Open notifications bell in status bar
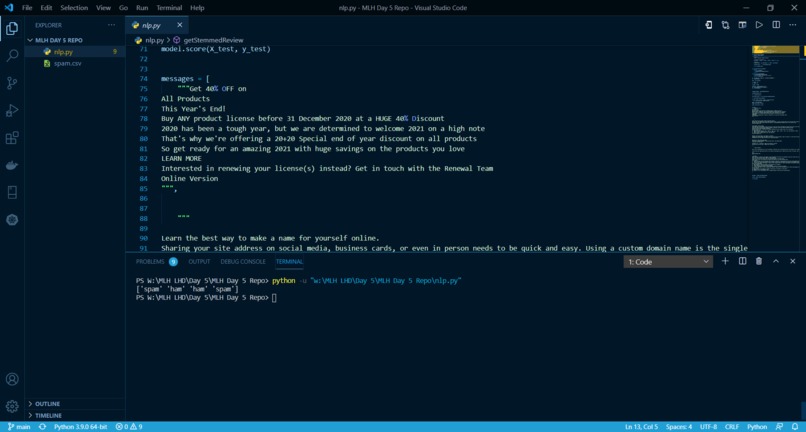The height and width of the screenshot is (432, 806). pyautogui.click(x=796, y=427)
